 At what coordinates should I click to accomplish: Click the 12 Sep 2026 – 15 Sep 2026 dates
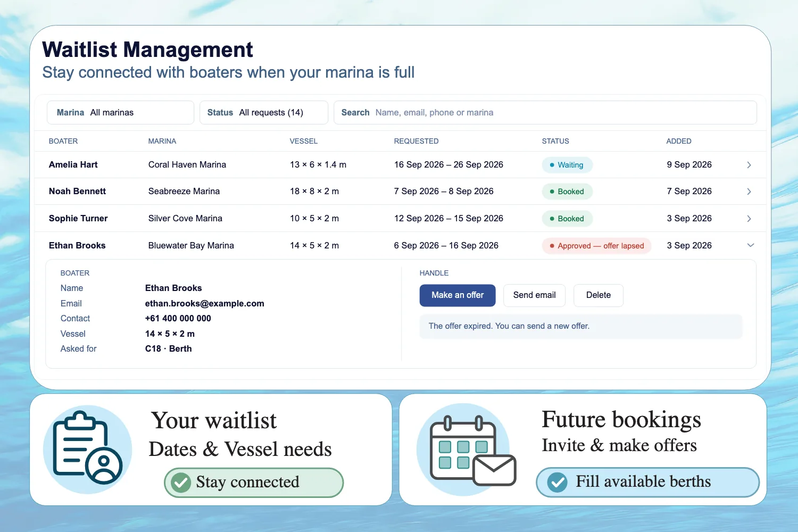(448, 219)
